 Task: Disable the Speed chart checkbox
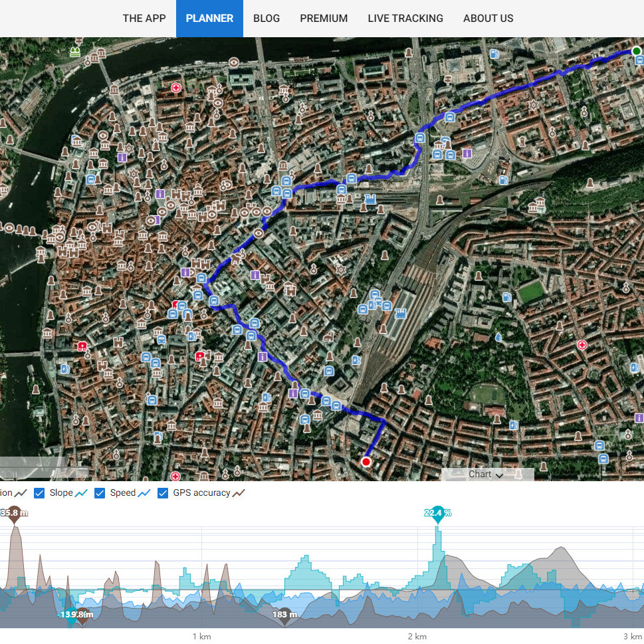[x=100, y=493]
